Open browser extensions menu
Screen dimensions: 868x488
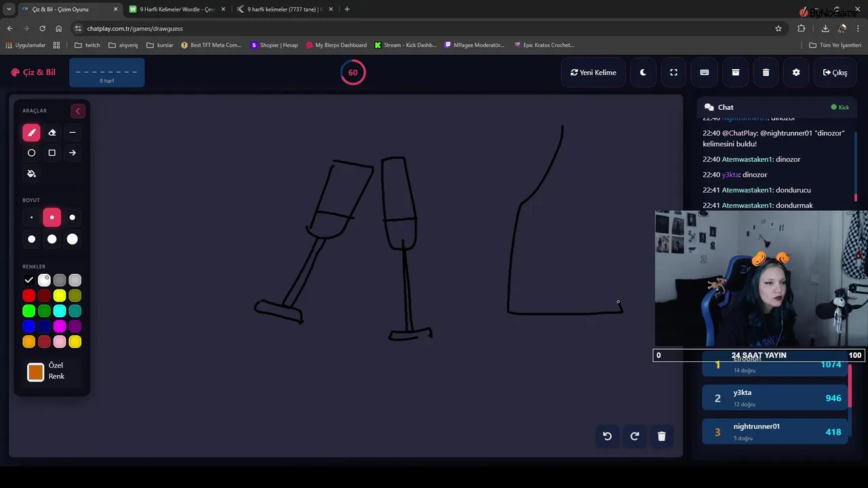802,28
